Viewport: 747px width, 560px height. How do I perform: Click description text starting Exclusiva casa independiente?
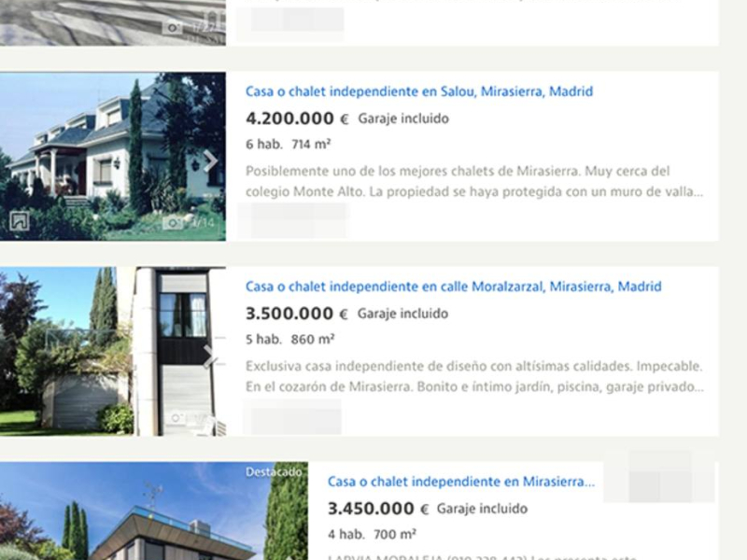pyautogui.click(x=474, y=377)
